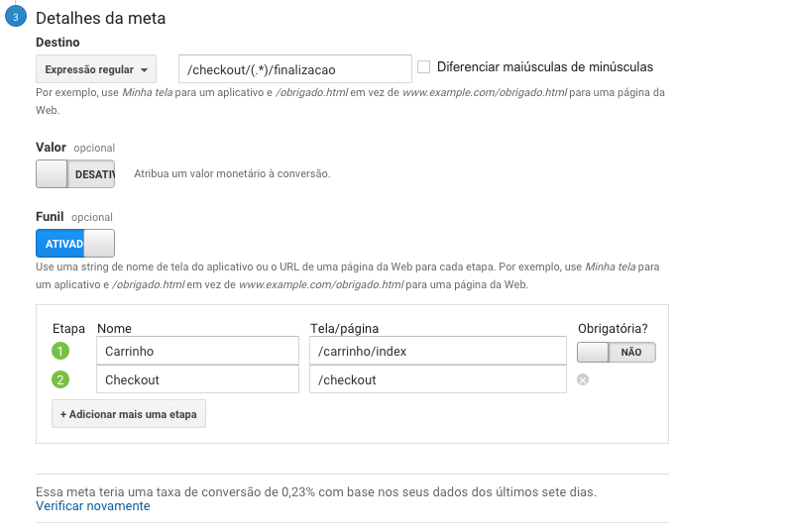Click Adicionar mais uma etapa button

(129, 414)
